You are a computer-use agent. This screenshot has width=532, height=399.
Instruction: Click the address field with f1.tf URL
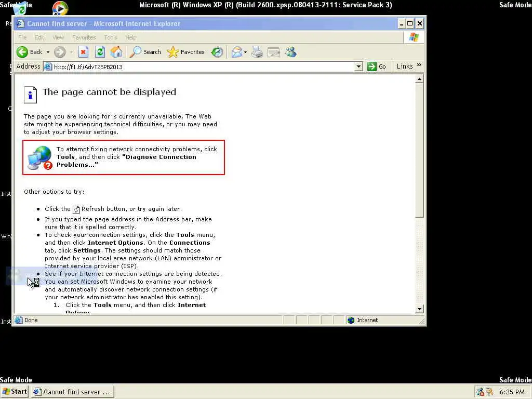tap(203, 66)
